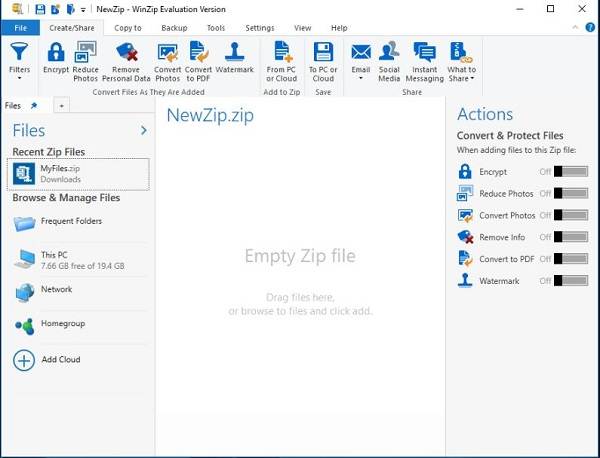
Task: Click the Watermark stamp ribbon icon
Action: 235,52
